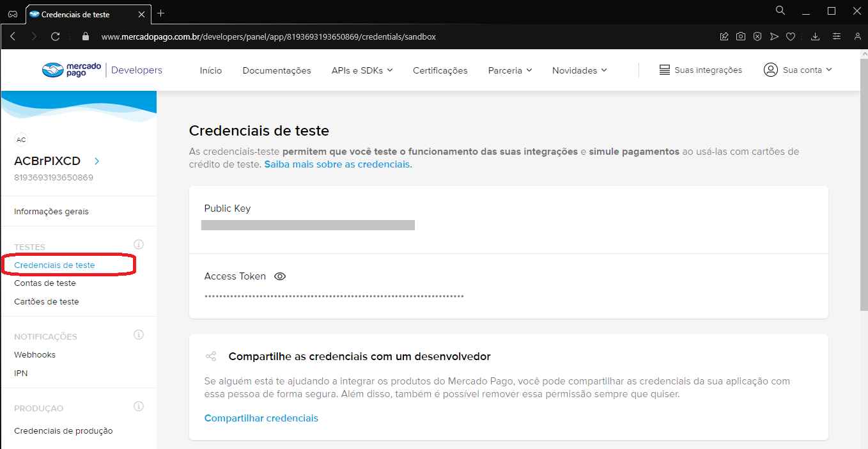Expand the ACBrPIXCD application chevron
The image size is (868, 449).
click(x=97, y=161)
